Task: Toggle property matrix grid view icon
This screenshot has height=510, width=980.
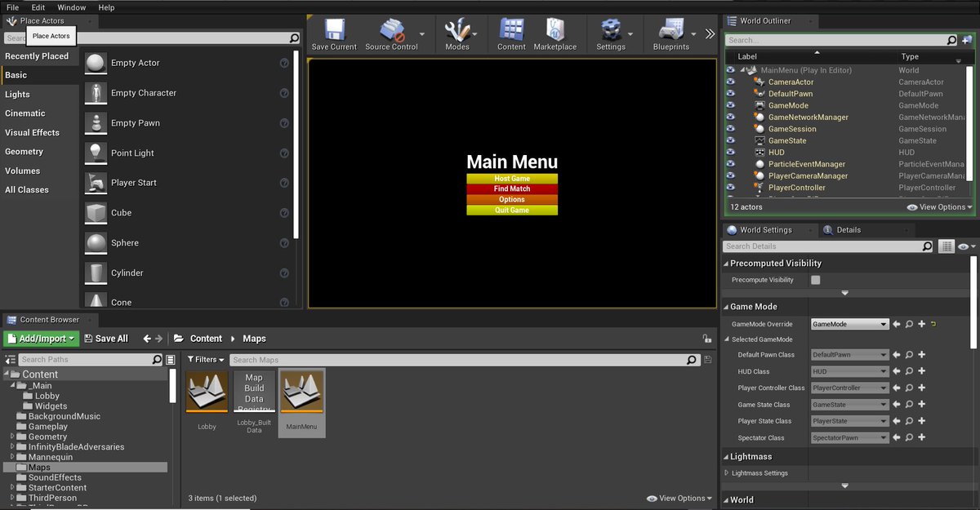Action: coord(947,246)
